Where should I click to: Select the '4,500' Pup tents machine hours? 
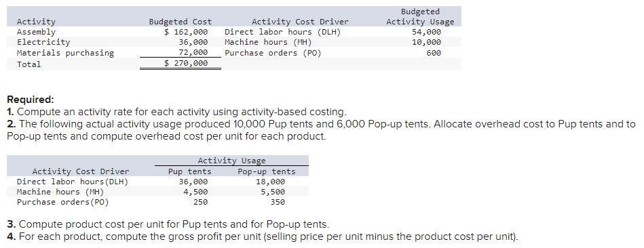point(195,192)
